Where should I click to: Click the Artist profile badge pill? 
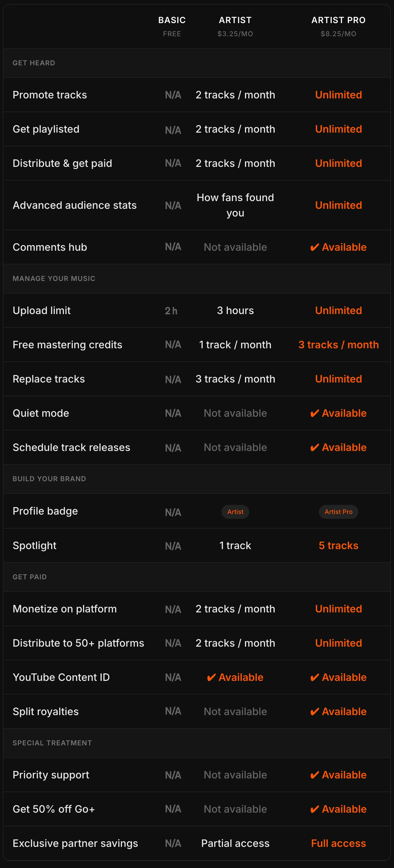(x=235, y=511)
